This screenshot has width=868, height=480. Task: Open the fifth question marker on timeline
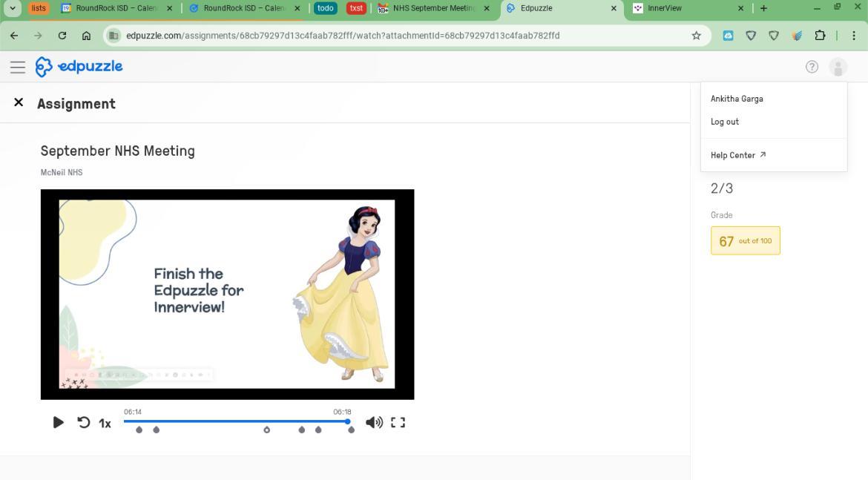[x=318, y=430]
